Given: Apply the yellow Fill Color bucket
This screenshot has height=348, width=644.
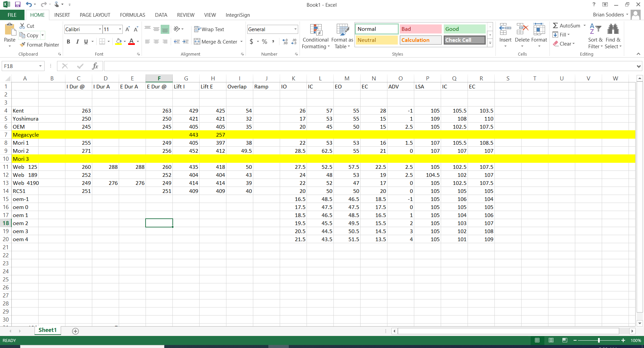Looking at the screenshot, I should [x=119, y=42].
